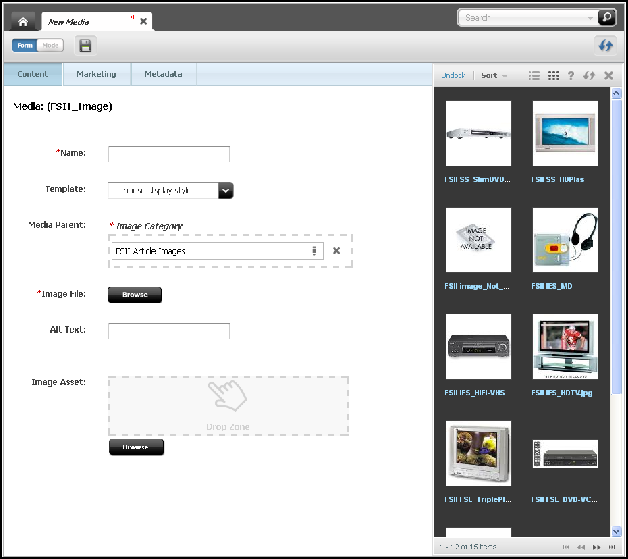The image size is (628, 559).
Task: Switch asset panel to list view
Action: point(534,75)
